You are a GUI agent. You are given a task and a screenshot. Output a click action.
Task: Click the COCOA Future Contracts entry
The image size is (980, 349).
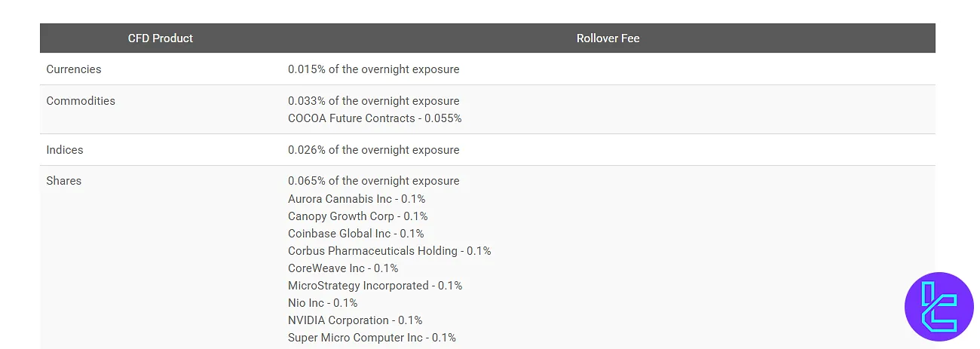(375, 118)
